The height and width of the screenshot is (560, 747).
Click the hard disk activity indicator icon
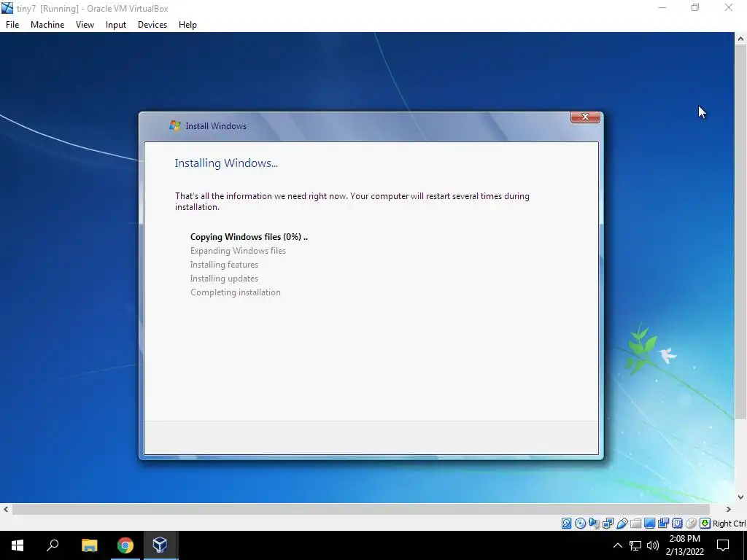566,524
